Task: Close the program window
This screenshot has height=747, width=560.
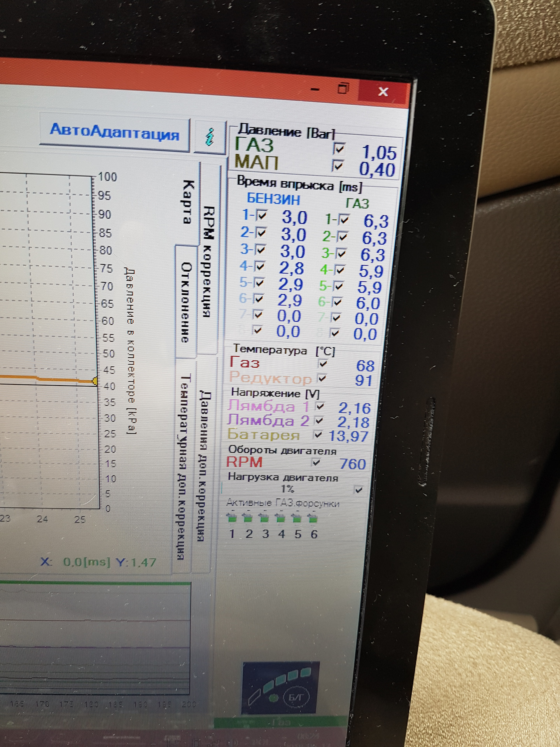Action: click(x=383, y=92)
